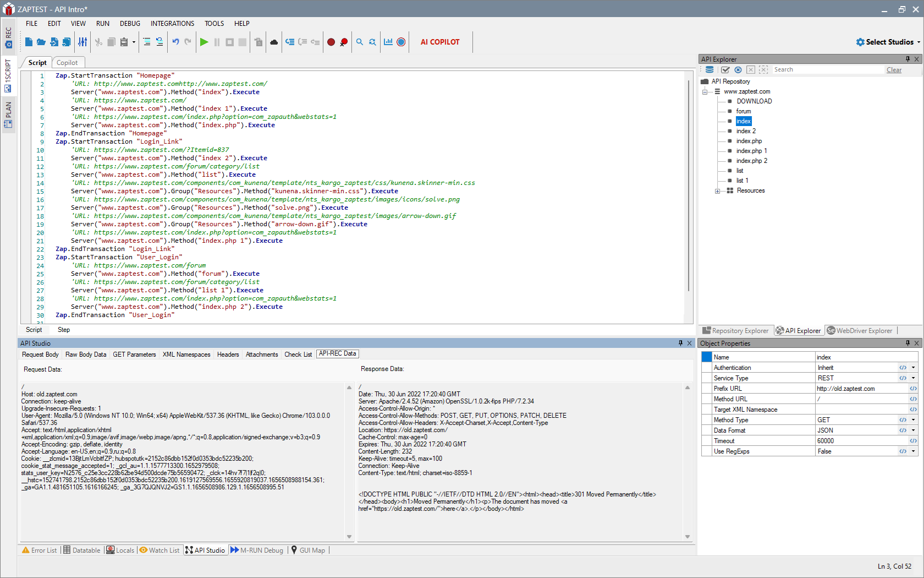Viewport: 924px width, 578px height.
Task: Click script editor vertical scrollbar
Action: [x=689, y=187]
